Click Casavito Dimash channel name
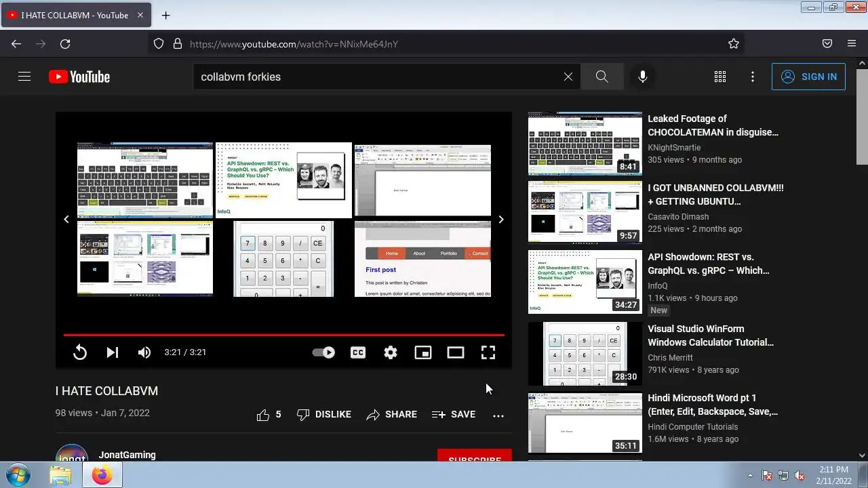Viewport: 868px width, 488px height. click(678, 217)
